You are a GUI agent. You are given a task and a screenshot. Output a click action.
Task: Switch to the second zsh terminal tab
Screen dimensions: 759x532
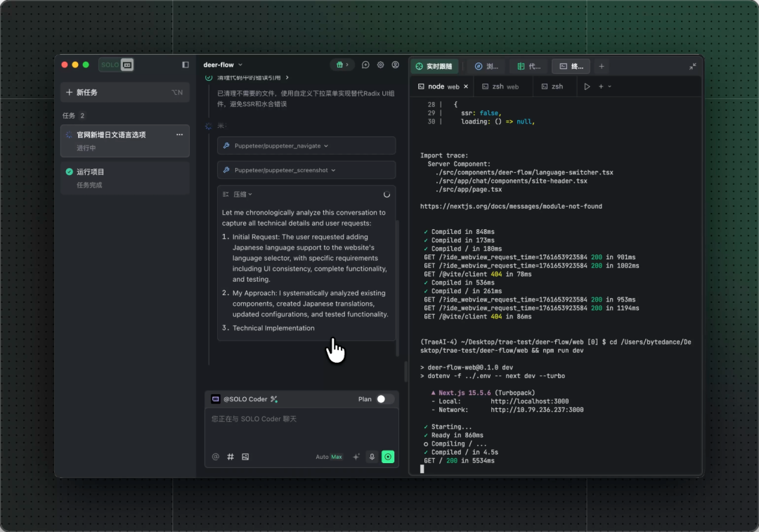tap(552, 86)
